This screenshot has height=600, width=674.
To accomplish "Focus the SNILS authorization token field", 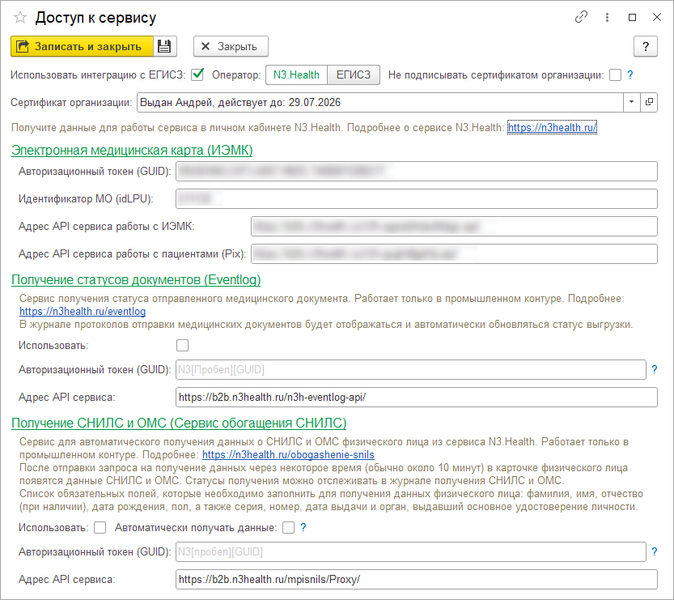I will pos(411,552).
